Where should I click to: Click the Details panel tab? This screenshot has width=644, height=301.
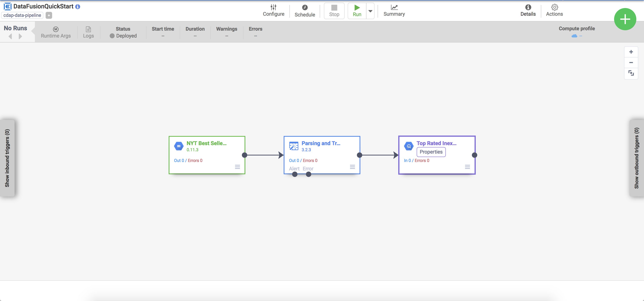click(x=528, y=10)
